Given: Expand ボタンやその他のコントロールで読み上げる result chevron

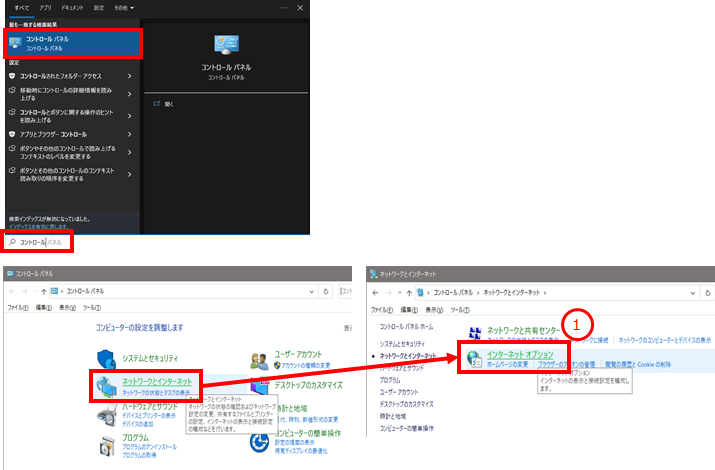Looking at the screenshot, I should point(130,152).
